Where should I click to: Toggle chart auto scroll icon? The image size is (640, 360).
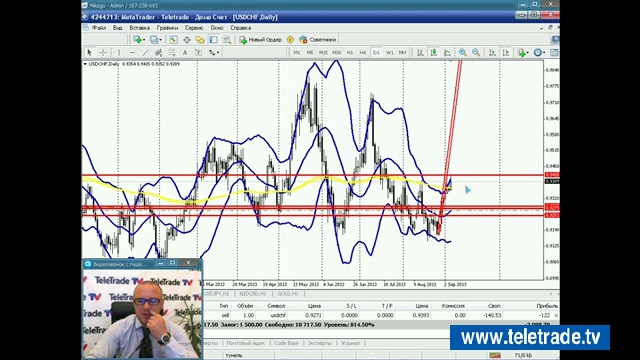click(492, 52)
